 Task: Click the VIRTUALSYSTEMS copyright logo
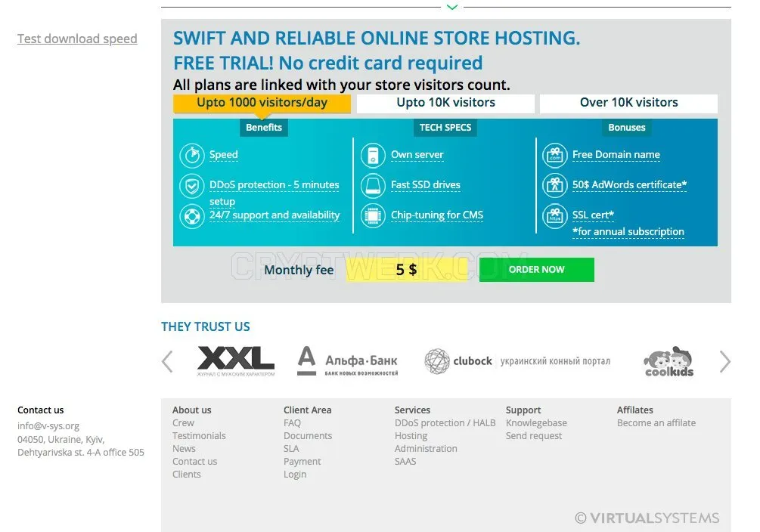coord(647,518)
